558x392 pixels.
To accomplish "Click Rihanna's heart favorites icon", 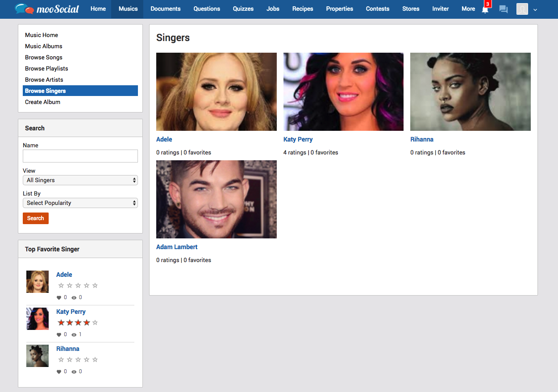I will (x=59, y=371).
